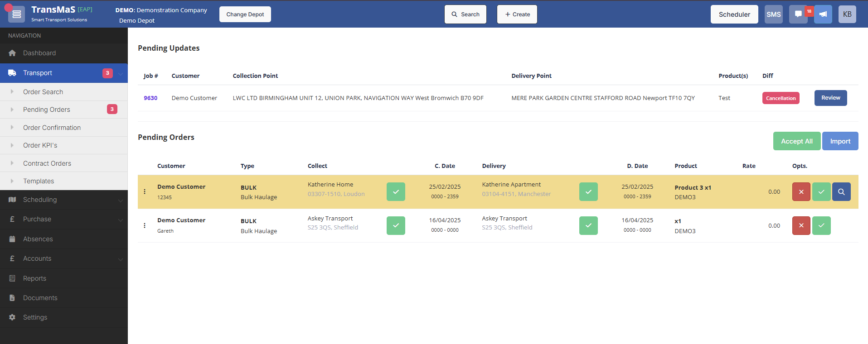Open the SMS button in header
868x344 pixels.
pyautogui.click(x=774, y=14)
